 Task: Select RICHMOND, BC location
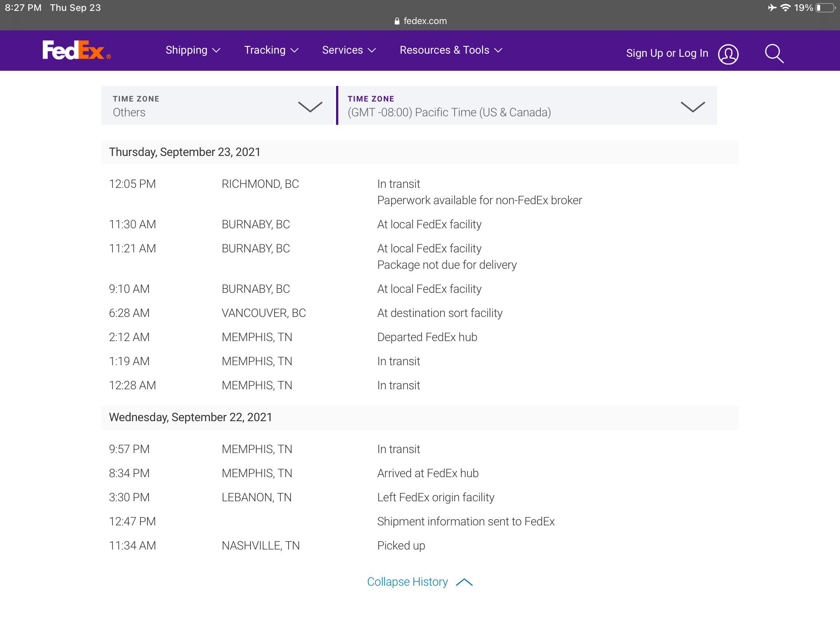(260, 184)
